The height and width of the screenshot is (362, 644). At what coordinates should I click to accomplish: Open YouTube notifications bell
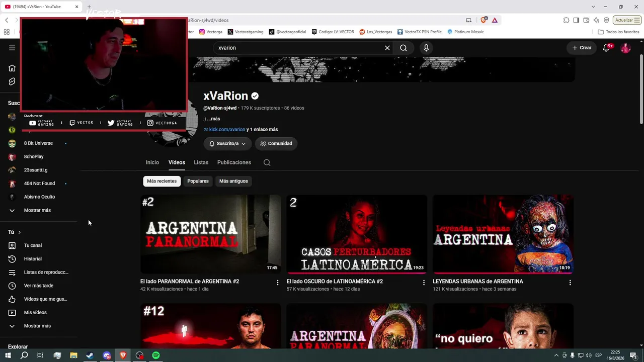click(606, 48)
